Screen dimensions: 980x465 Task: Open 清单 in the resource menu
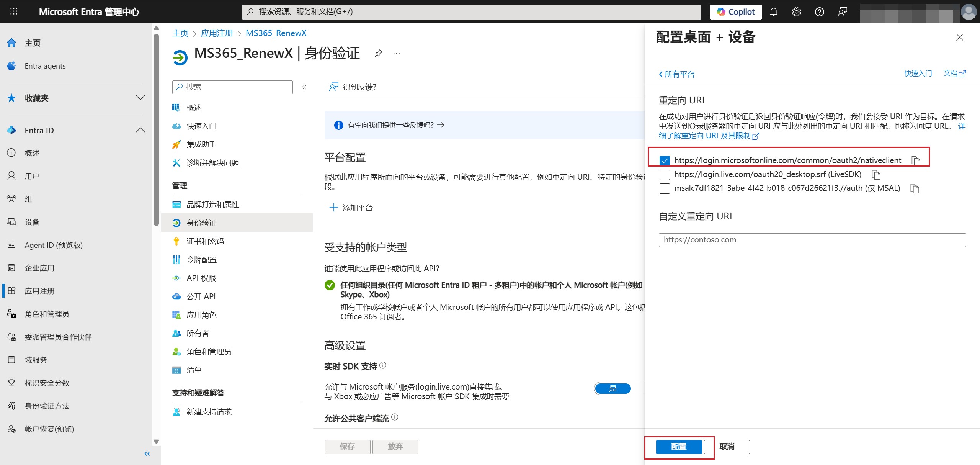tap(194, 370)
